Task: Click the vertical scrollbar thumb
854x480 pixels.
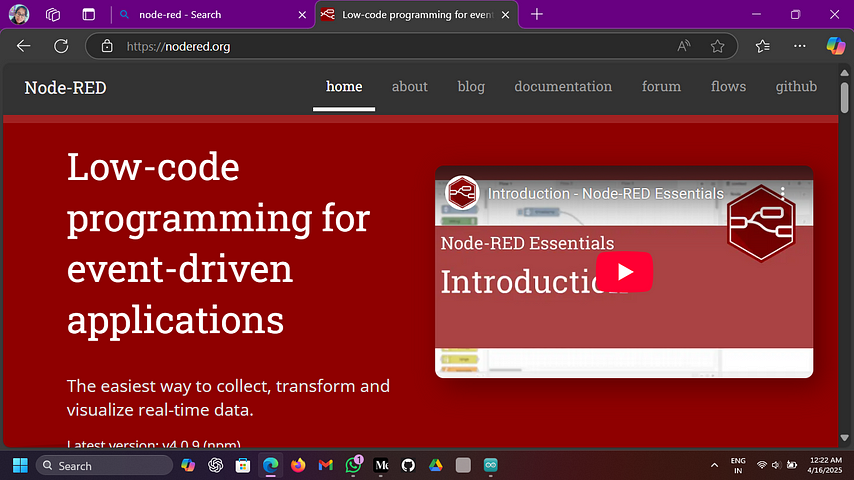Action: pos(844,98)
